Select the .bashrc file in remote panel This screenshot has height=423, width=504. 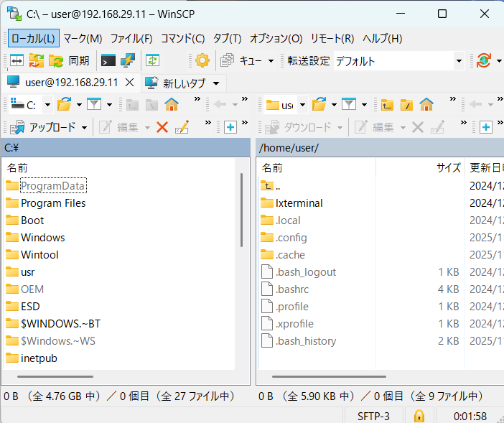(291, 289)
